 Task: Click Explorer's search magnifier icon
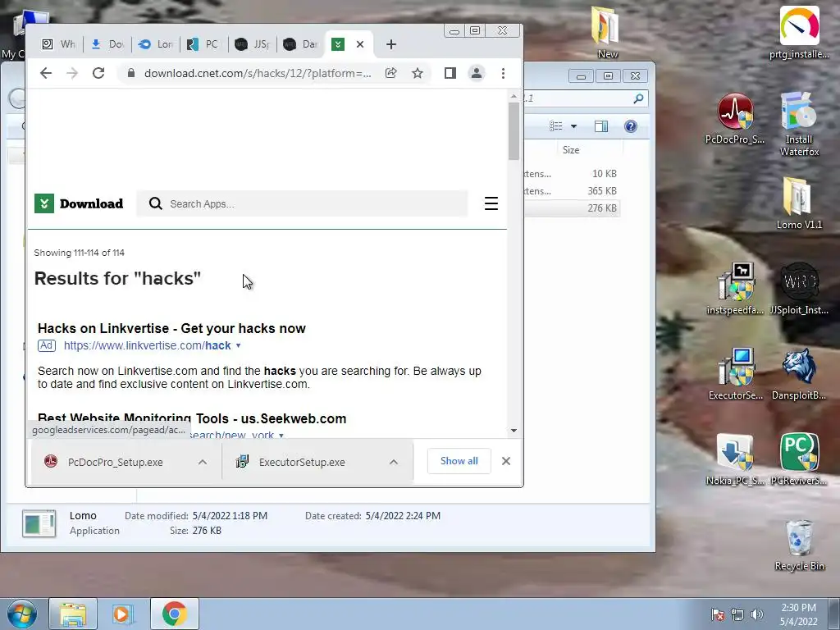(x=638, y=98)
